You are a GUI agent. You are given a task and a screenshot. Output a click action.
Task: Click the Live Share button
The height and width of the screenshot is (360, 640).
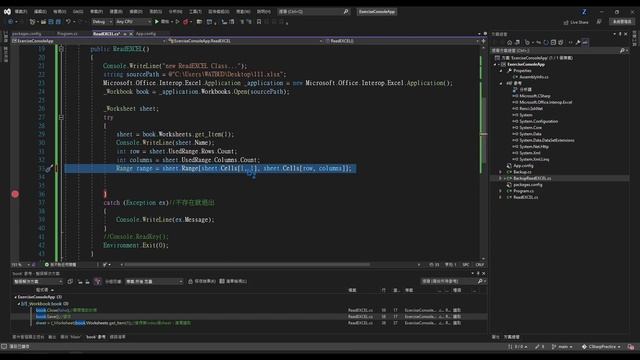coord(576,22)
